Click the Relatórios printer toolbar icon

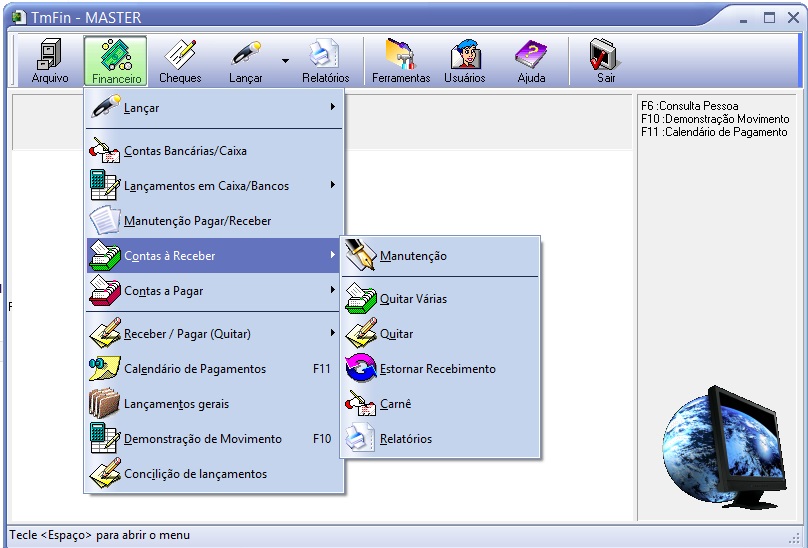pos(325,61)
